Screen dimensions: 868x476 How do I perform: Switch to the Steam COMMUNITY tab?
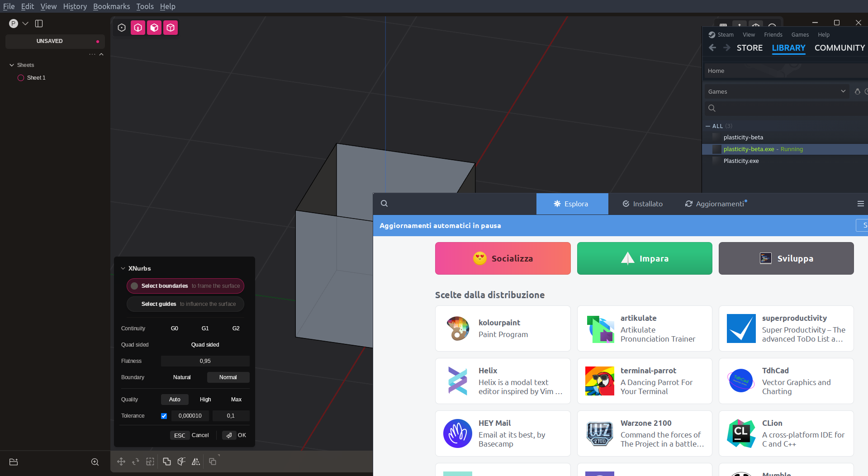(840, 48)
